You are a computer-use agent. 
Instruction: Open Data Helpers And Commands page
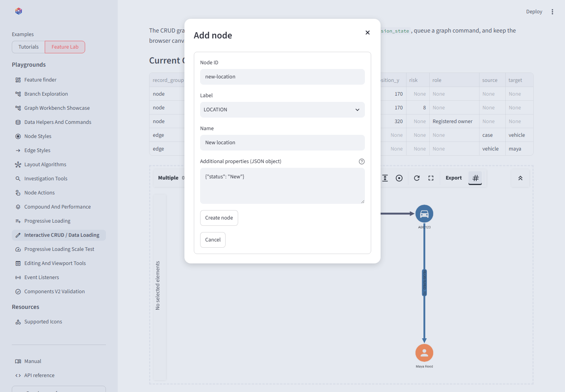pyautogui.click(x=59, y=122)
